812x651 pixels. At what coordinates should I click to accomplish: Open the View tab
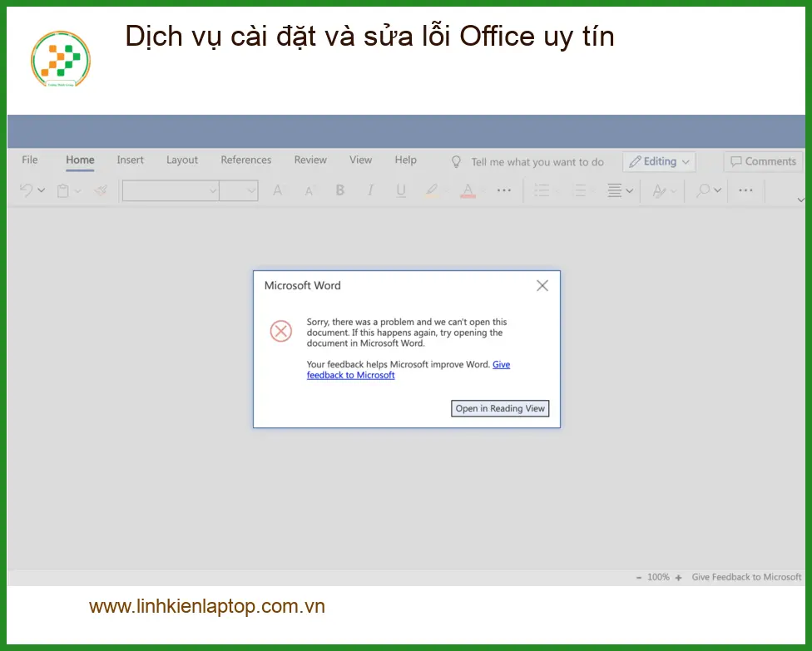tap(360, 160)
